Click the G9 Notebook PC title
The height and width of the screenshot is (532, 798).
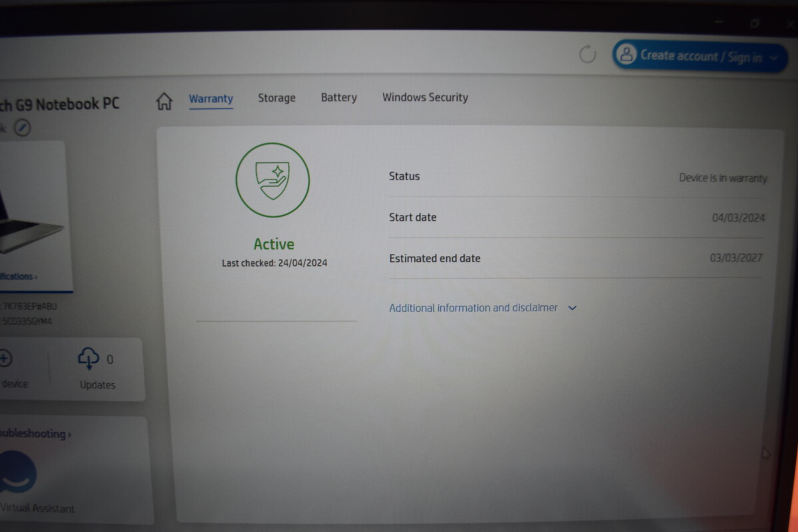(x=60, y=104)
